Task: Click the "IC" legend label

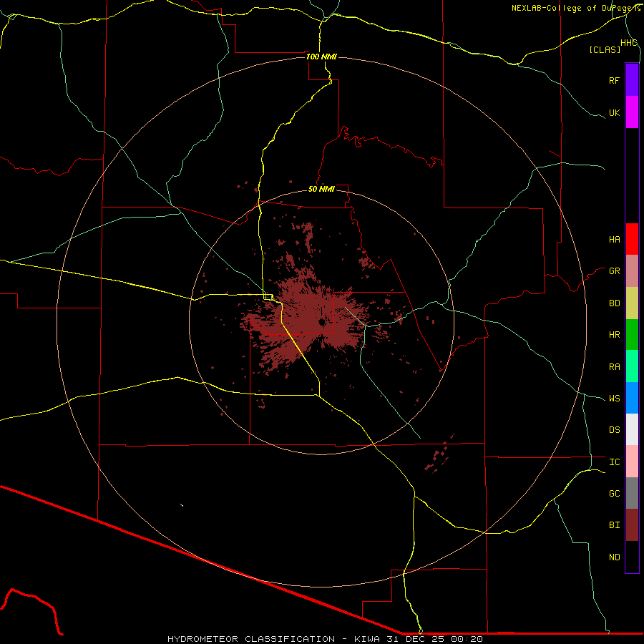Action: pos(614,462)
